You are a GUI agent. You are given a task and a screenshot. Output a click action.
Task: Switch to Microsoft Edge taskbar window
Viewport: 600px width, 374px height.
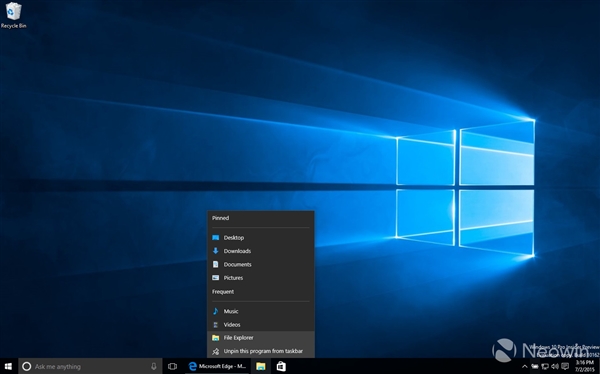point(217,366)
